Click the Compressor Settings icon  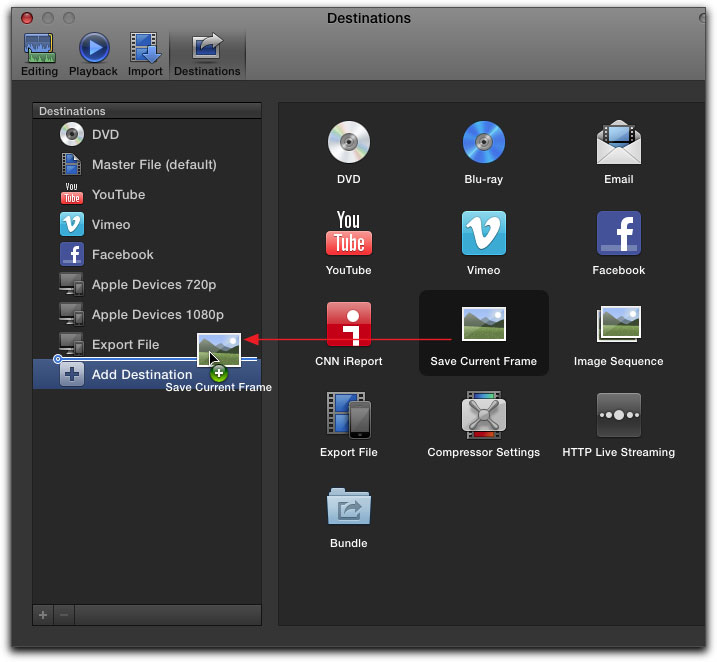[484, 415]
